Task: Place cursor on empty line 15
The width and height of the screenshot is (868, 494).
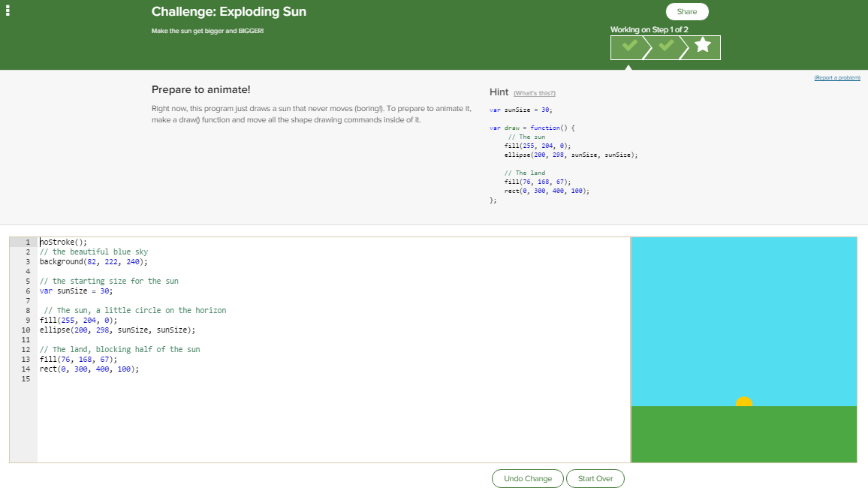Action: [150, 379]
